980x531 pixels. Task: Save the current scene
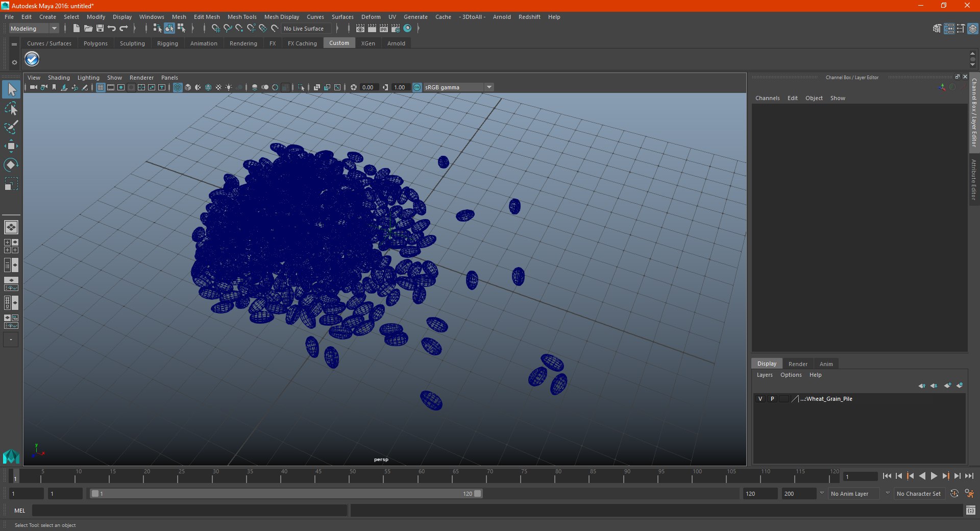coord(100,29)
